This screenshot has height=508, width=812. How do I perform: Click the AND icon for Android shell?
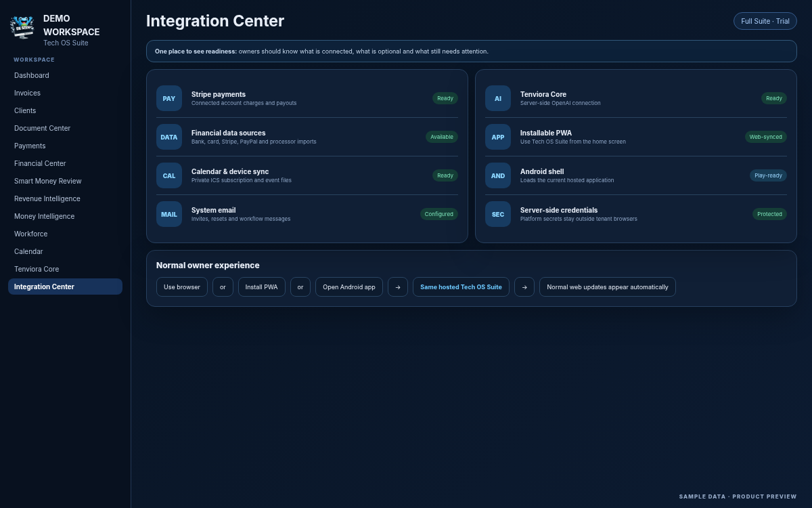pyautogui.click(x=498, y=175)
